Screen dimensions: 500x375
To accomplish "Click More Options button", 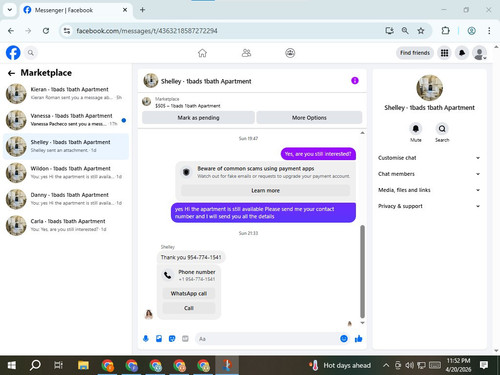I will [309, 118].
